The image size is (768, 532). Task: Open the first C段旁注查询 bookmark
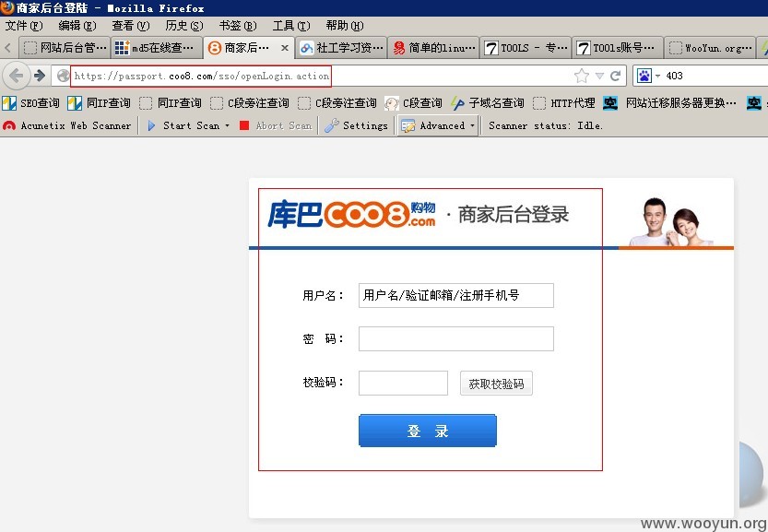(249, 103)
